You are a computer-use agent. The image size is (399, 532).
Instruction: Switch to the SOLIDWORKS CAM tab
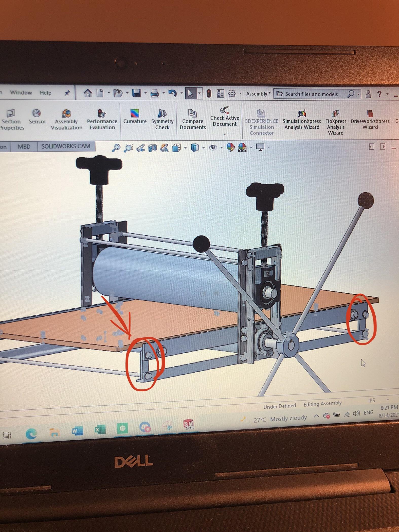coord(66,146)
